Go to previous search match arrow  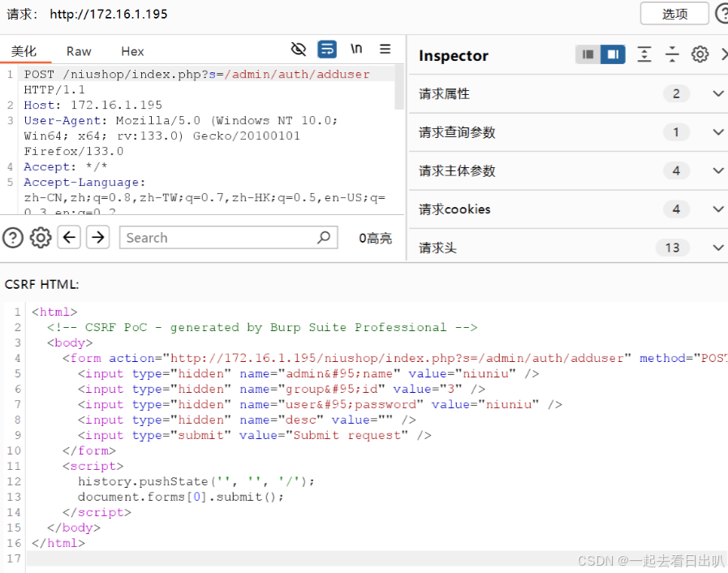(x=69, y=238)
